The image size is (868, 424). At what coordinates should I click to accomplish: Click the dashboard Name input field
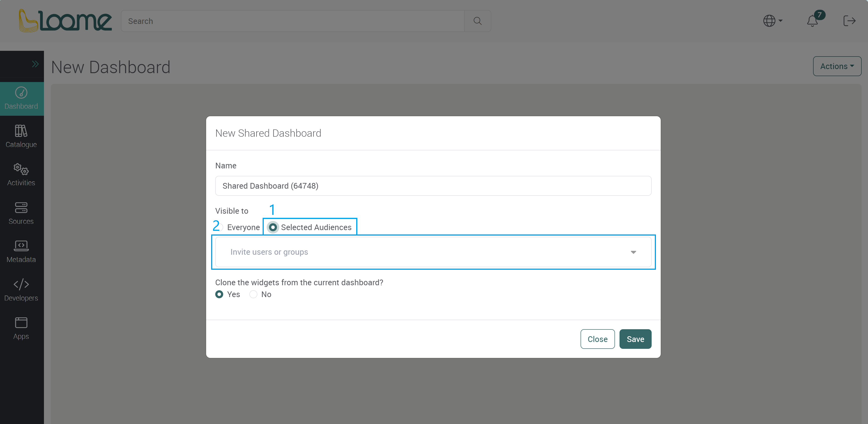point(433,186)
